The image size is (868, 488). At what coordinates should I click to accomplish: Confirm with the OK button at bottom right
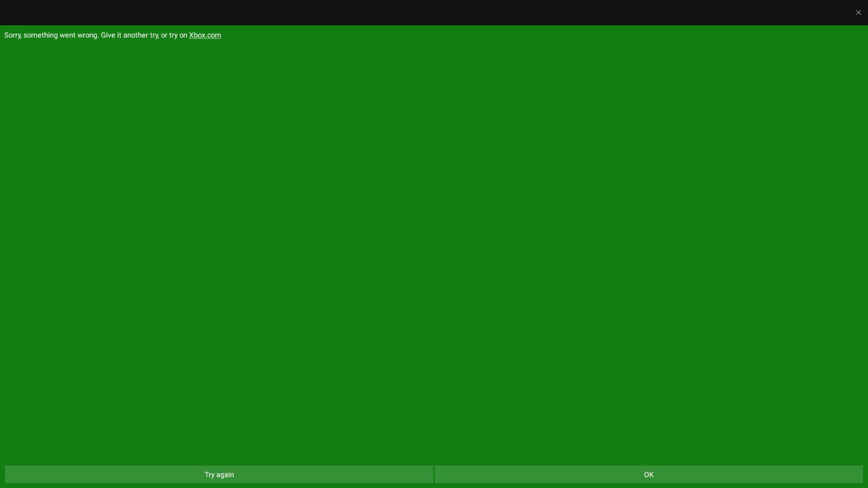click(649, 474)
